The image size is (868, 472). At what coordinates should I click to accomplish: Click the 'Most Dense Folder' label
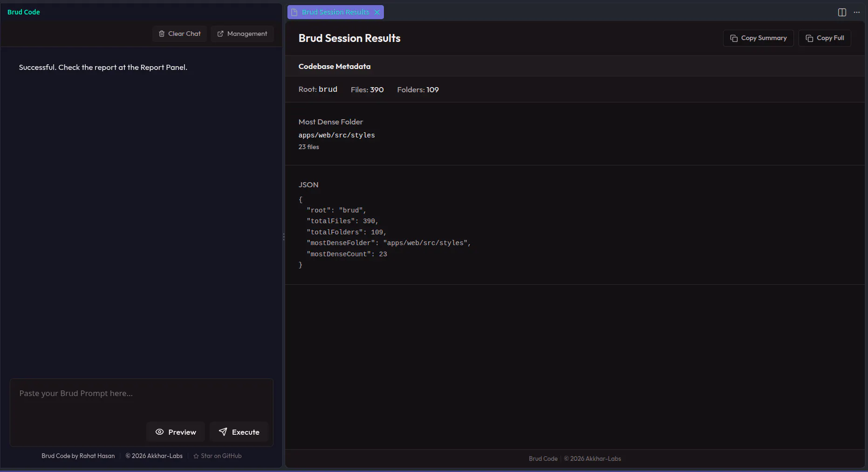point(331,122)
